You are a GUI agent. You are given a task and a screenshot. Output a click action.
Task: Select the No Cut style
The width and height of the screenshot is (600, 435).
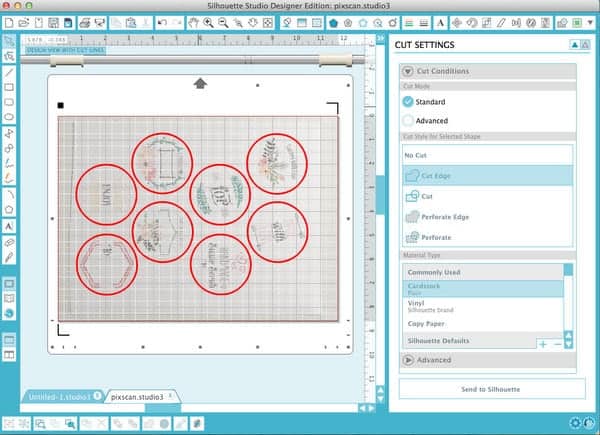(488, 155)
